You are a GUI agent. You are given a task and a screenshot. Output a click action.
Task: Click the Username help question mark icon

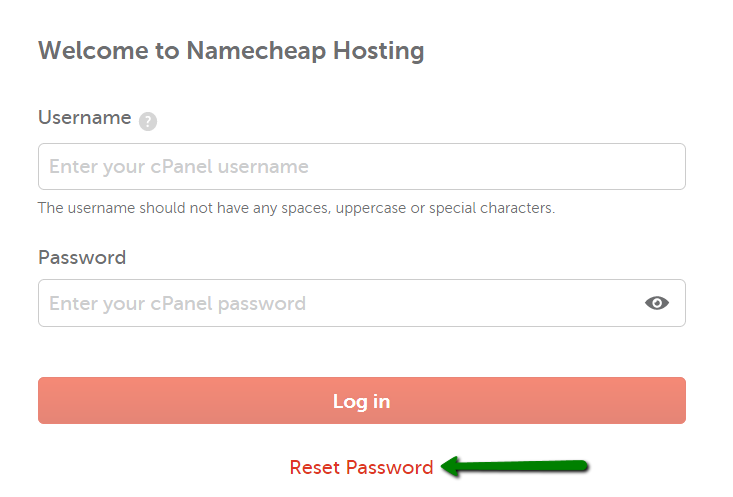[148, 122]
